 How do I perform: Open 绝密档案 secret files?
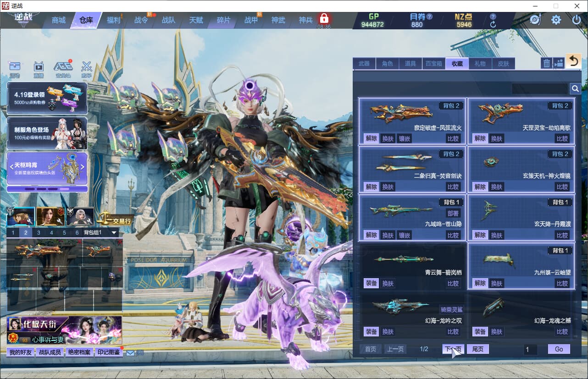pyautogui.click(x=79, y=352)
